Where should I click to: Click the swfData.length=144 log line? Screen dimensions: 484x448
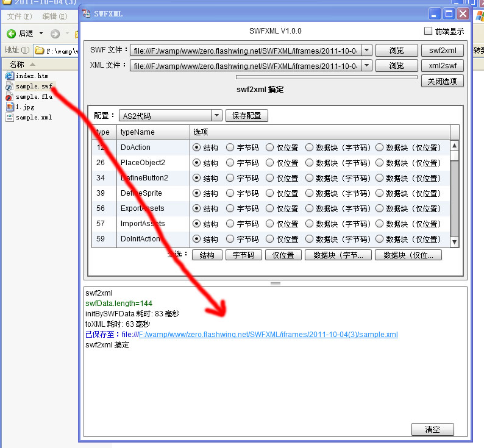[x=119, y=303]
